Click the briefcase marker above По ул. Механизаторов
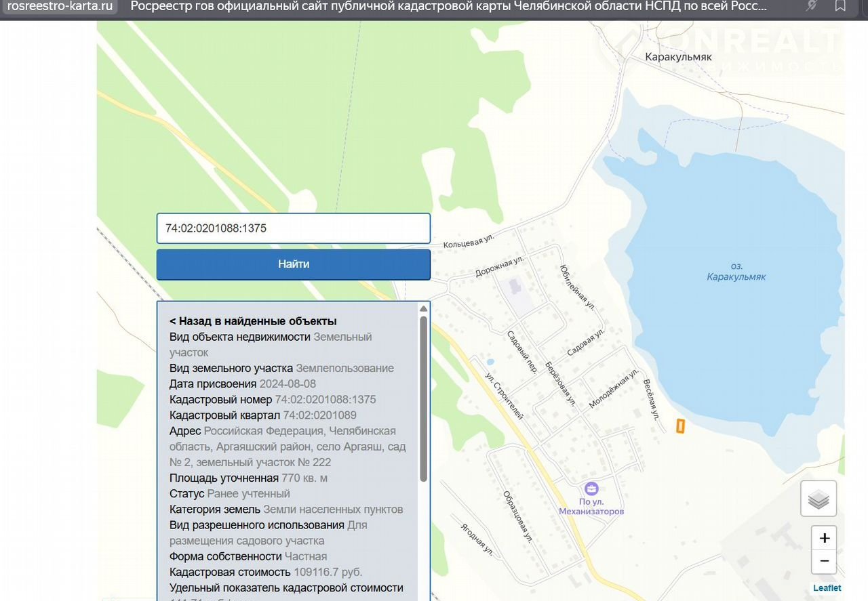868x601 pixels. click(x=591, y=488)
